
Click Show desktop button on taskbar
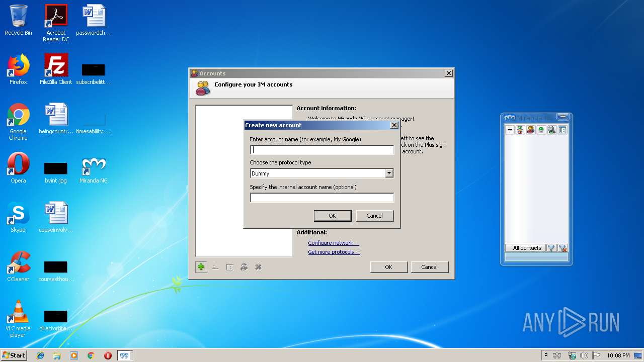tap(638, 355)
